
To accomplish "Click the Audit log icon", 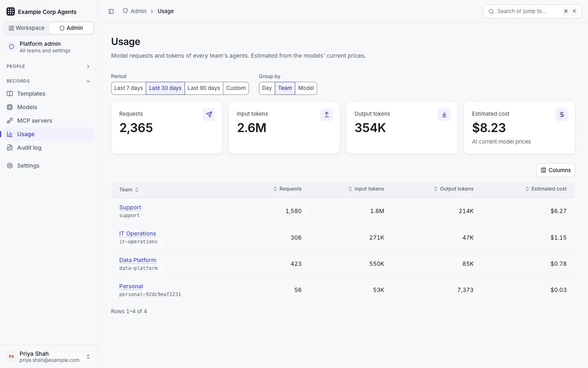I will 10,148.
